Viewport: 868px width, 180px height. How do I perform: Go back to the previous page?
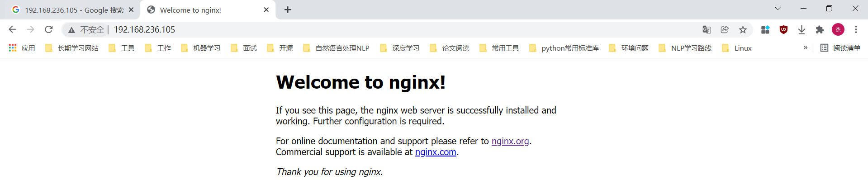click(x=12, y=29)
